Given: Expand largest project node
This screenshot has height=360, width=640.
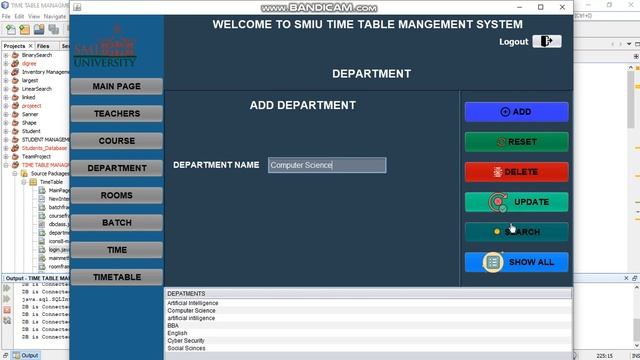Looking at the screenshot, I should coord(6,80).
